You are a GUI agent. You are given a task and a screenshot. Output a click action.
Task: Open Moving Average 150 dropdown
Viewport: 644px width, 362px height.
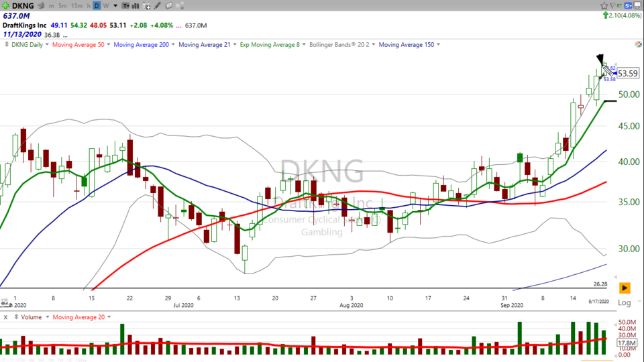coord(438,44)
